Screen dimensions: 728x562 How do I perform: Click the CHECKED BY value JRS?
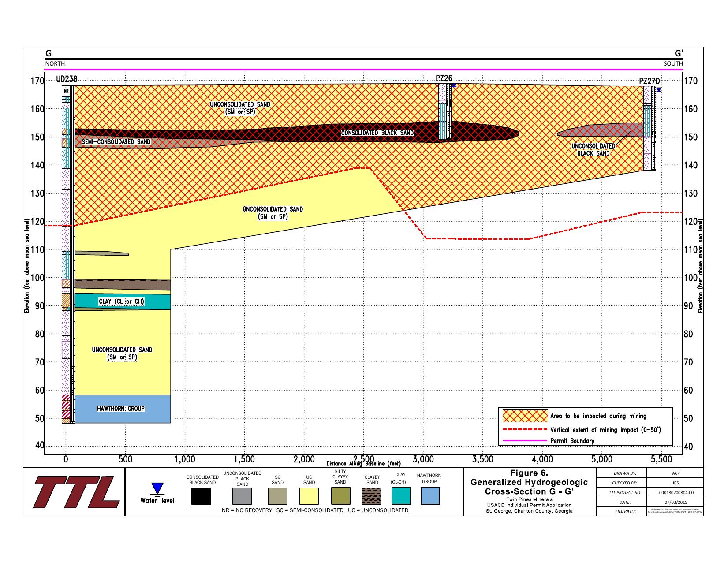(676, 483)
